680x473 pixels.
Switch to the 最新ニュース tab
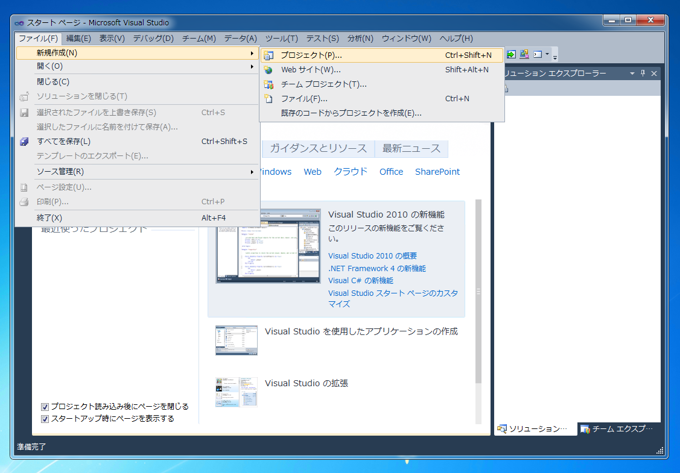[411, 149]
